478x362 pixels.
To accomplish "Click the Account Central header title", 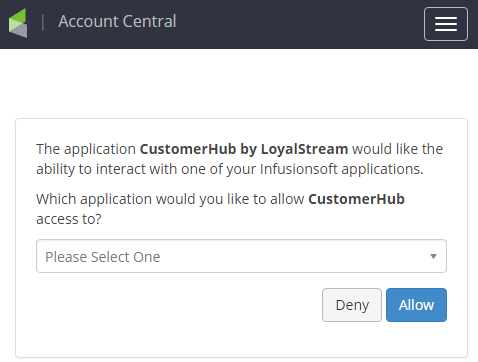I will [x=117, y=21].
